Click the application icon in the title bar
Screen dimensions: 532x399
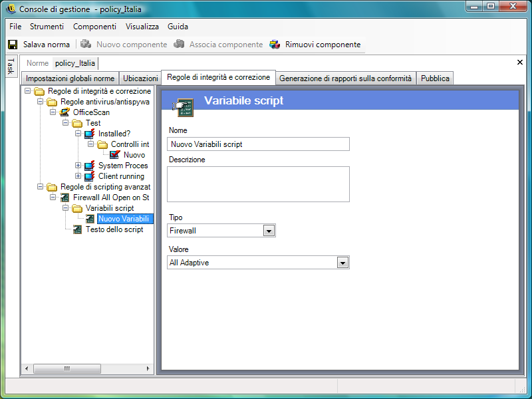(11, 9)
